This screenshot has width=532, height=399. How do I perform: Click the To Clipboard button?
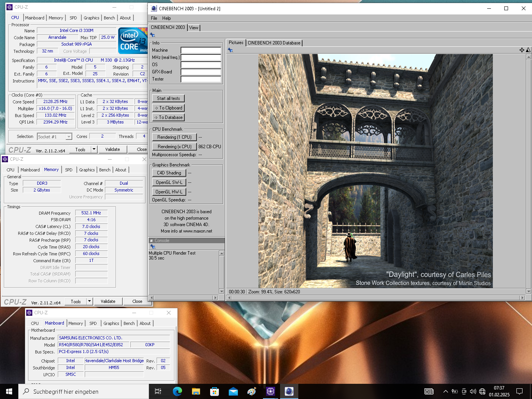pos(168,108)
